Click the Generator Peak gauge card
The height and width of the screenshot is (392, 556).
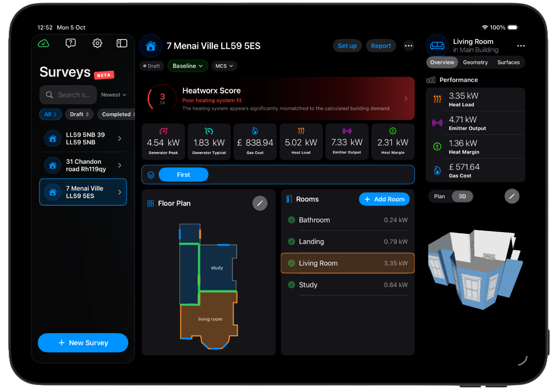point(163,142)
